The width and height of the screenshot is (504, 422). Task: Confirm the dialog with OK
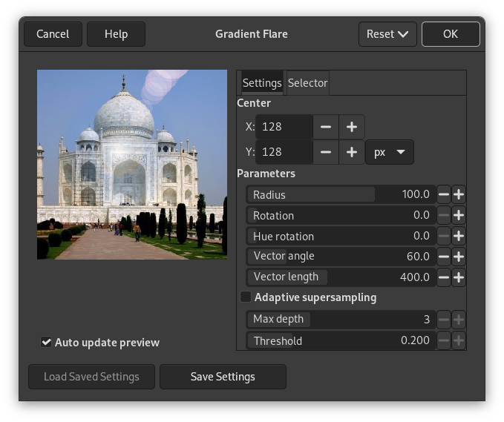(x=451, y=34)
